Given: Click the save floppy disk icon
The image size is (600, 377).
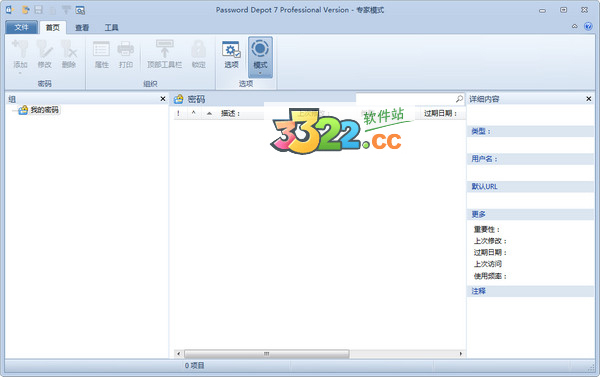Looking at the screenshot, I should 38,10.
